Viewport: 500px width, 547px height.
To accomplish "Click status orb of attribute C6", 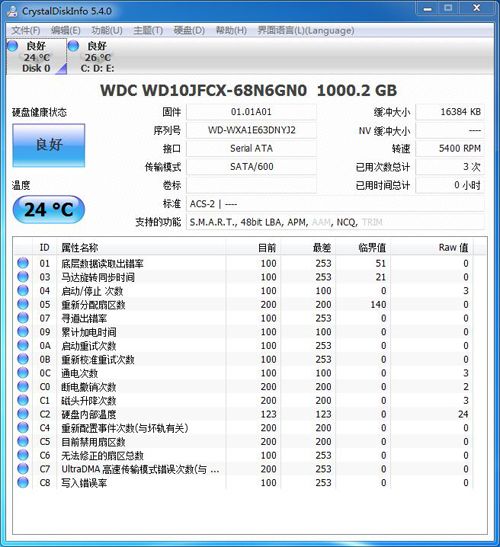I will pos(23,455).
